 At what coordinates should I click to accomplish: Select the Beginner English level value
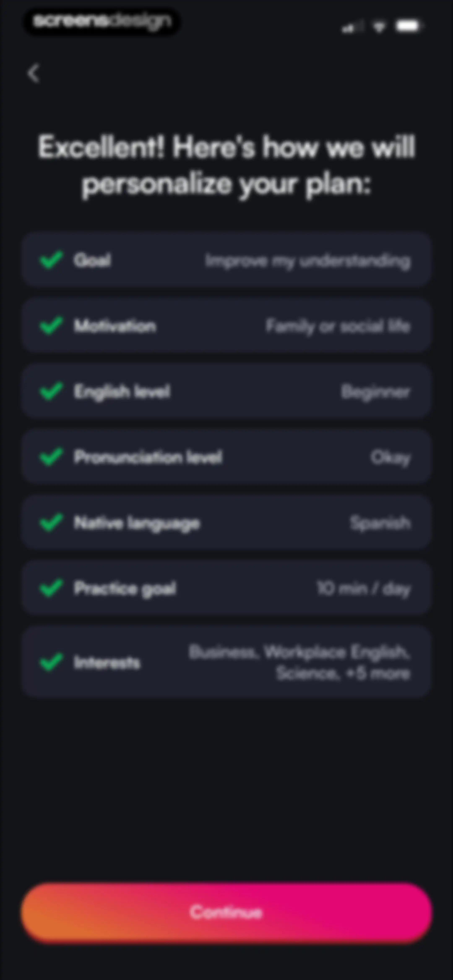coord(376,392)
